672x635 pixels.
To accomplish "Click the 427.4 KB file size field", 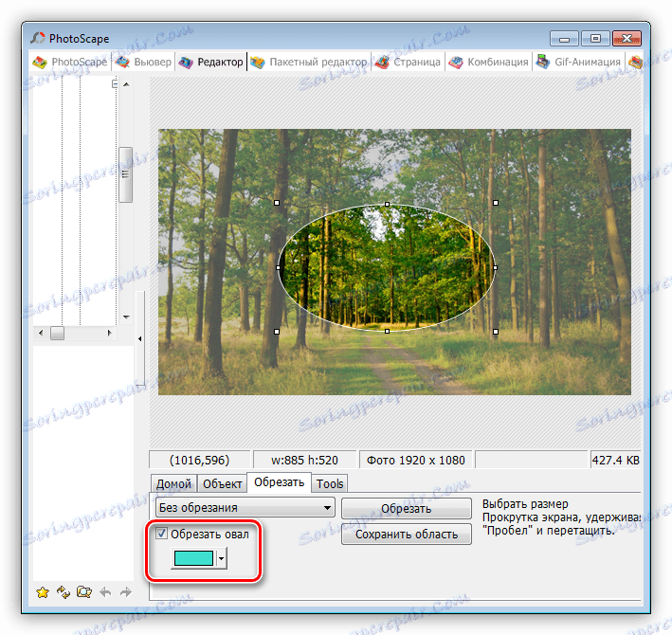I will click(x=615, y=461).
